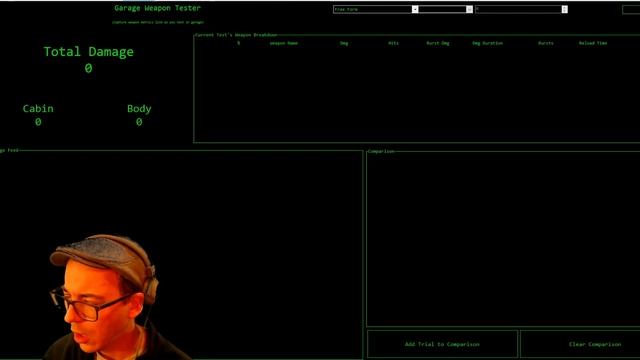The image size is (640, 360).
Task: Click the Weapon Name column header
Action: [x=283, y=43]
